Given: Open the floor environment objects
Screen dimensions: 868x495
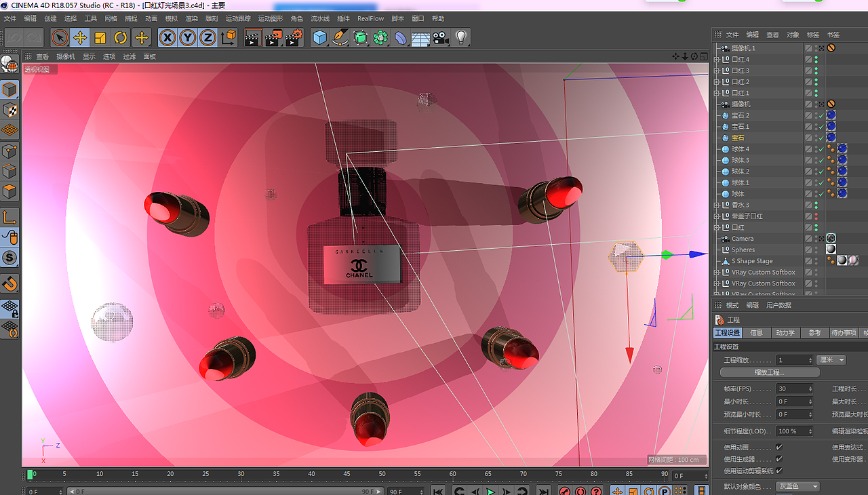Looking at the screenshot, I should pos(421,37).
